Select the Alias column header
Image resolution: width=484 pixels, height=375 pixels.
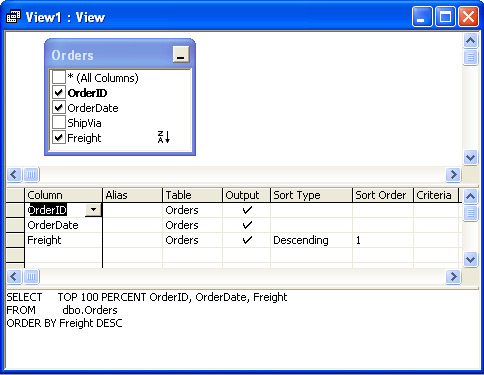coord(133,195)
